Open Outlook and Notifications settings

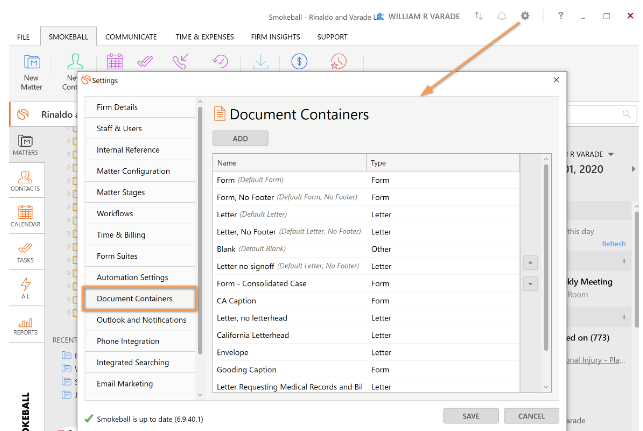[x=140, y=320]
